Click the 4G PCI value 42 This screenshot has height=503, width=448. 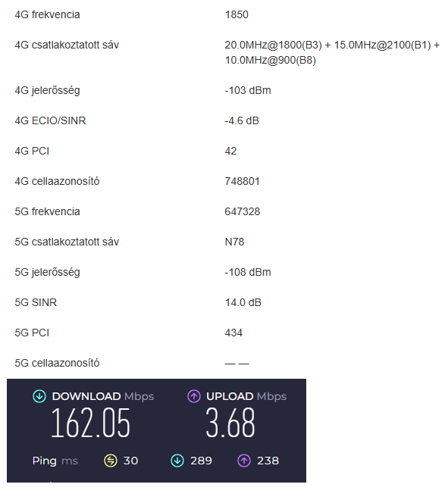tap(230, 151)
